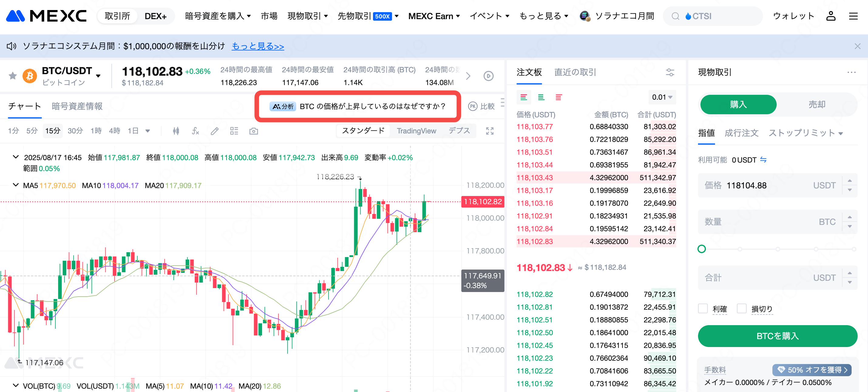Open chart layout grid settings icon
The image size is (868, 392).
point(234,131)
